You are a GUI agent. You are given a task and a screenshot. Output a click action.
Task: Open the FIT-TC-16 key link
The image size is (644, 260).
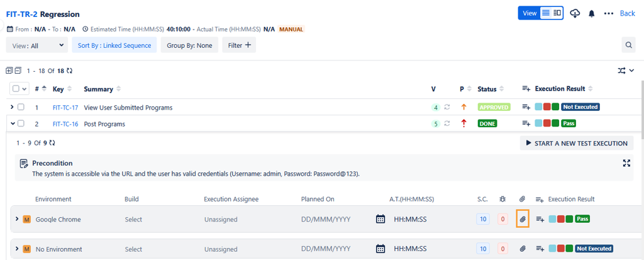tap(65, 124)
